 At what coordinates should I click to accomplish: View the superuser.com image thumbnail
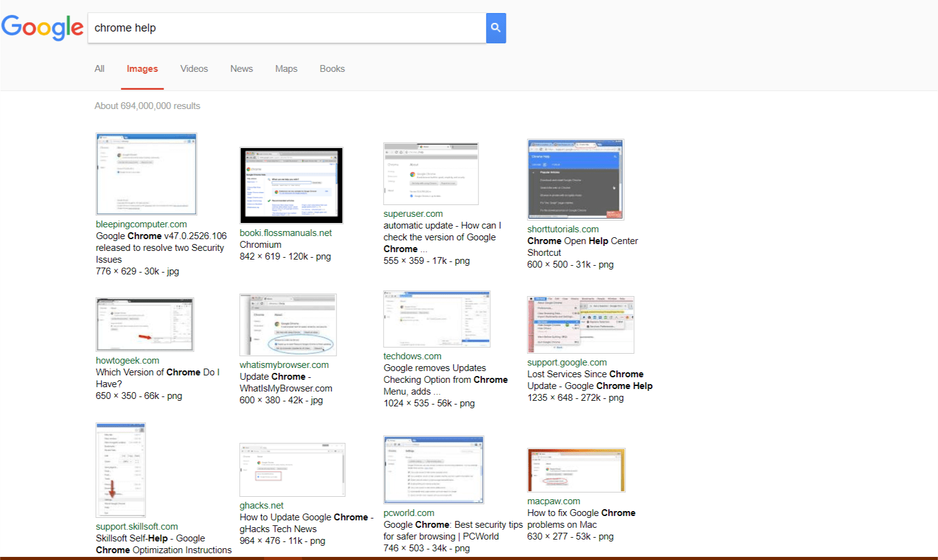pos(431,173)
